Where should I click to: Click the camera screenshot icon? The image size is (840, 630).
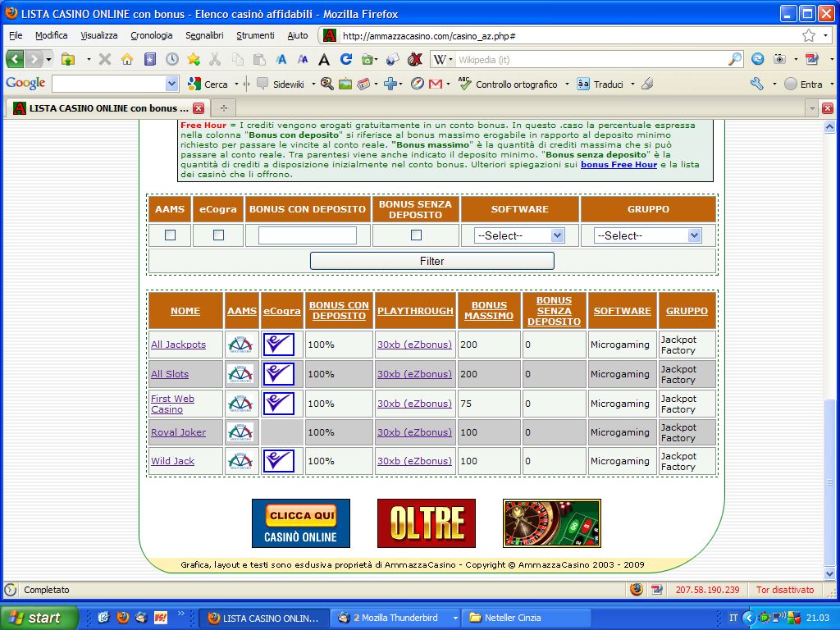pyautogui.click(x=779, y=59)
